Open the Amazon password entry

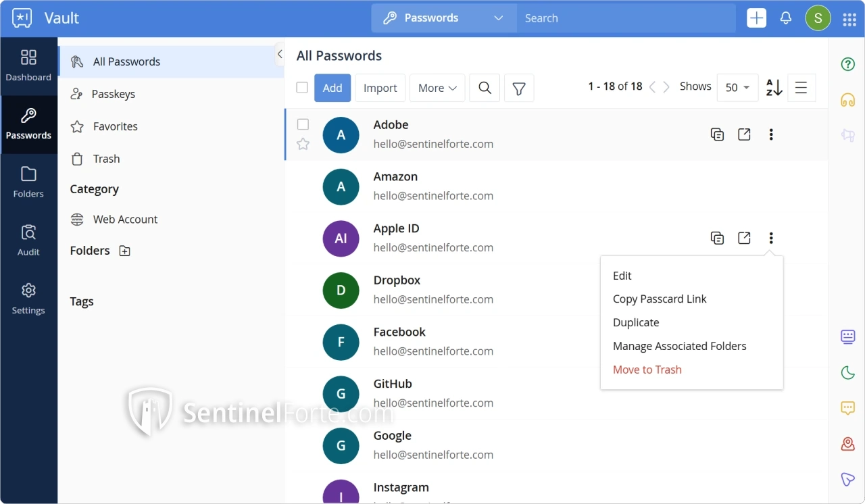click(x=556, y=186)
